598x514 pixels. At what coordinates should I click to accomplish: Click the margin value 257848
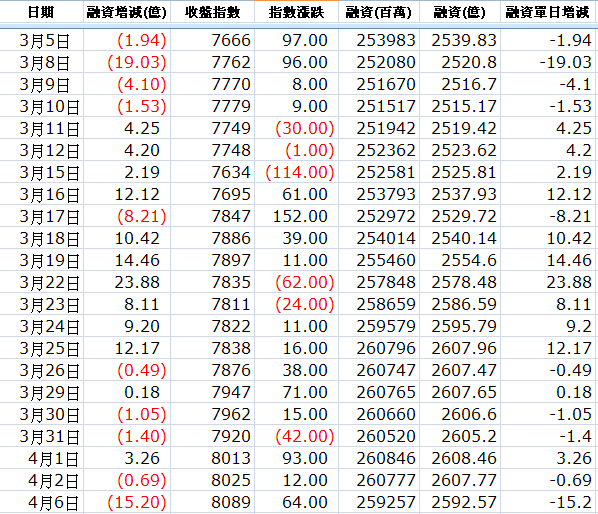point(379,282)
